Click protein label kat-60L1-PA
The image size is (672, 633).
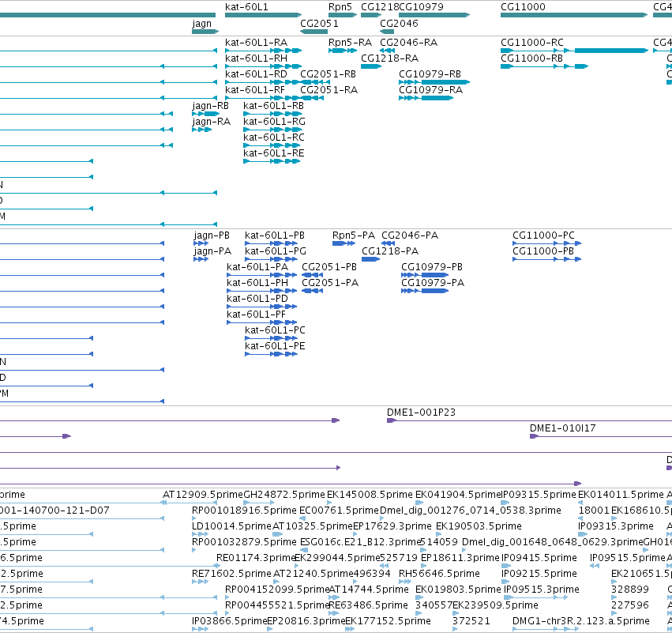[257, 267]
